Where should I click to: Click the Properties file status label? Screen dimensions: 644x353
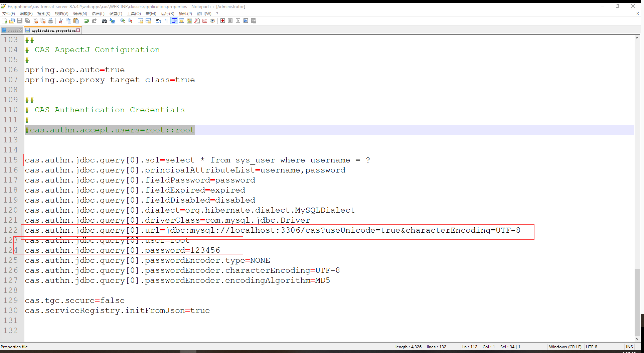tap(14, 347)
